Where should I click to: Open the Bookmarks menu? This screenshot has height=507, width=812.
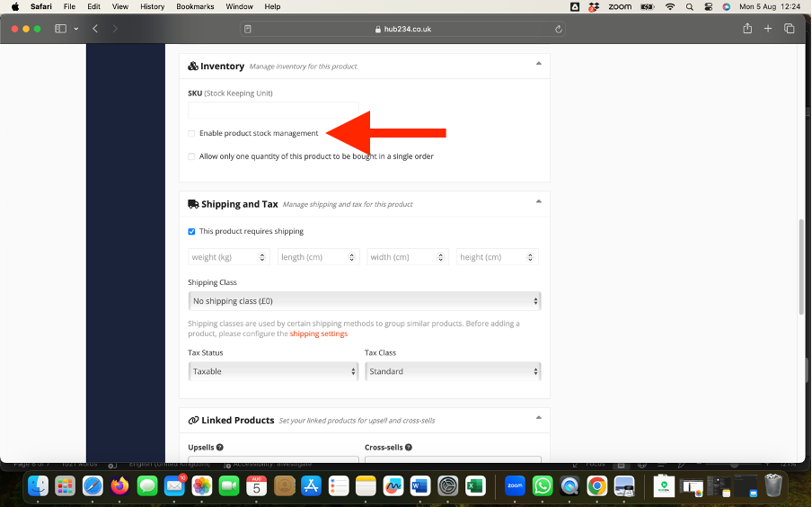[x=195, y=6]
